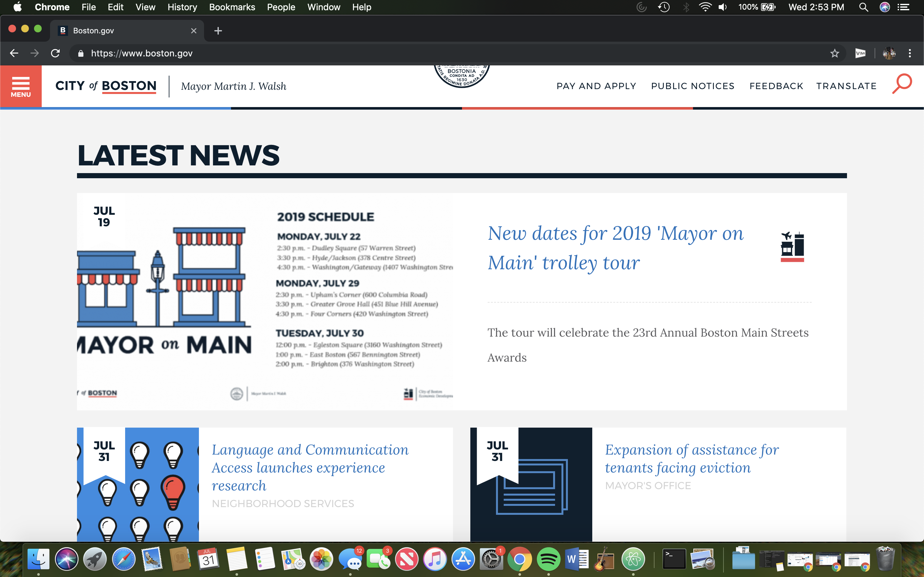
Task: Reload the page with refresh icon
Action: (56, 54)
